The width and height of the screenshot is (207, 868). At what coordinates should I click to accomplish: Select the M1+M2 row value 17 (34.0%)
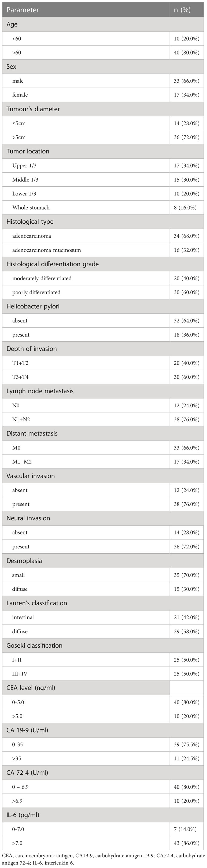[x=186, y=462]
